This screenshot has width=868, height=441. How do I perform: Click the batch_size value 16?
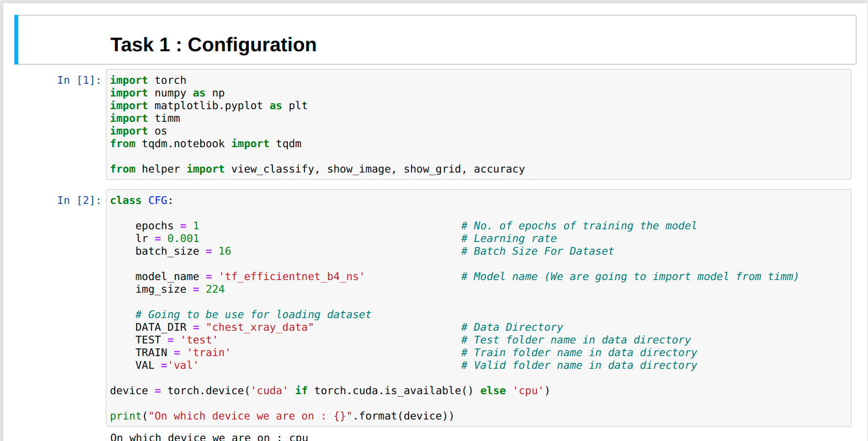tap(224, 251)
